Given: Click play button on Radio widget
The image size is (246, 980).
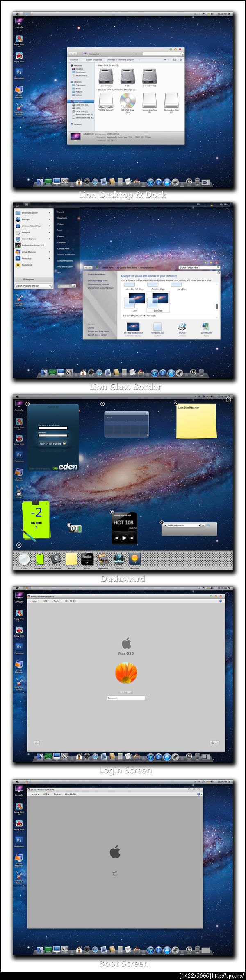Looking at the screenshot, I should tap(124, 538).
